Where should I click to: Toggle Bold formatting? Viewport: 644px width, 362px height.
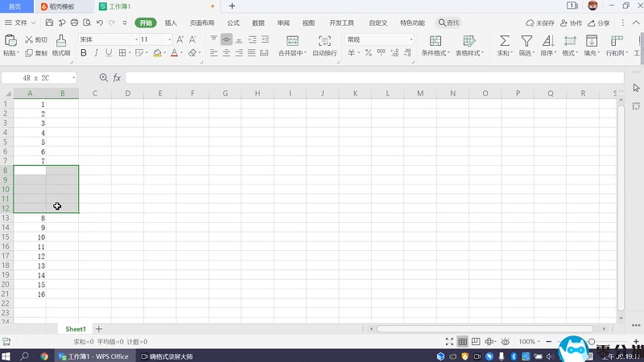point(83,53)
